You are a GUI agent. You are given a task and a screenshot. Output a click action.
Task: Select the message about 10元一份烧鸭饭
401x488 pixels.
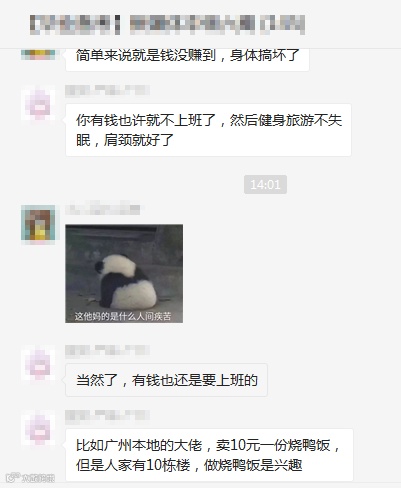point(209,455)
